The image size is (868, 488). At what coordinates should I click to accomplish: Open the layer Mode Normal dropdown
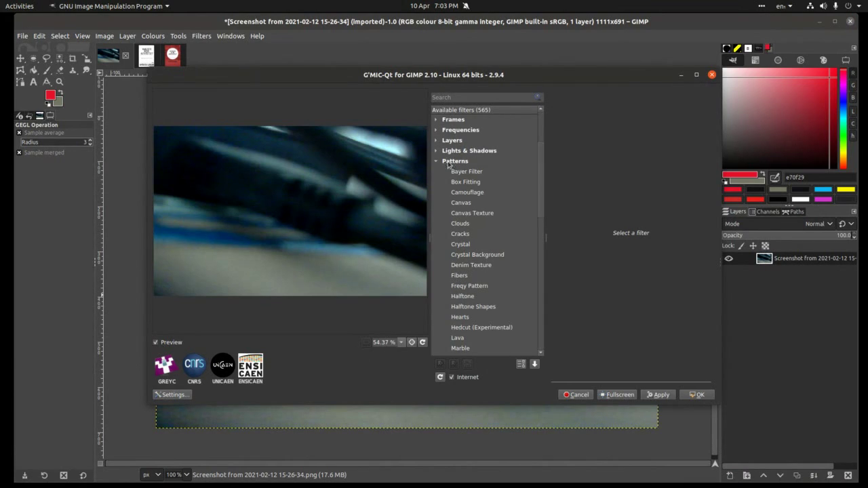pyautogui.click(x=819, y=224)
